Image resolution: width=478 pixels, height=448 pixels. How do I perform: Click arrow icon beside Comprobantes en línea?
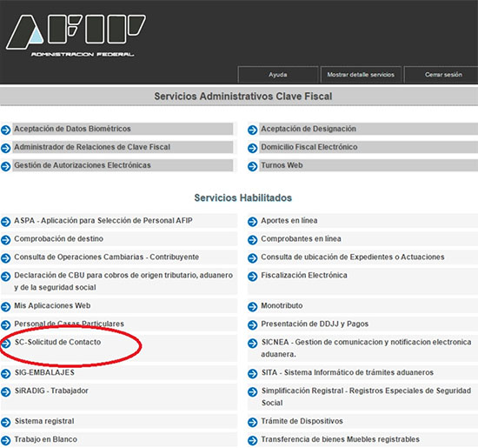click(x=252, y=240)
